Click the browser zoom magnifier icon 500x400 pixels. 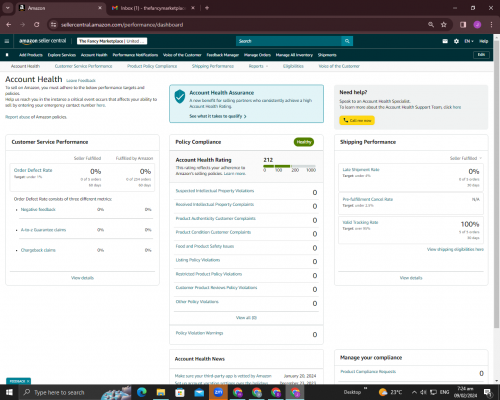tap(431, 25)
